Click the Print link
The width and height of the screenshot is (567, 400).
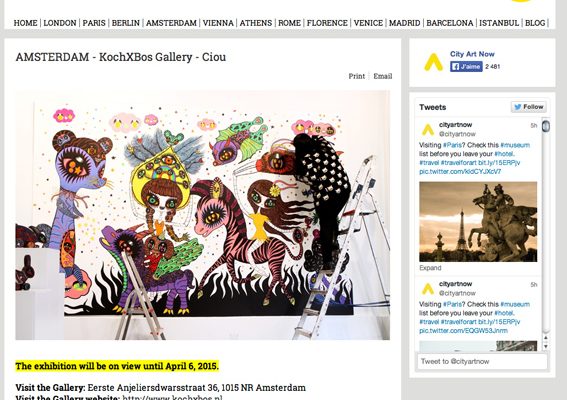tap(357, 76)
